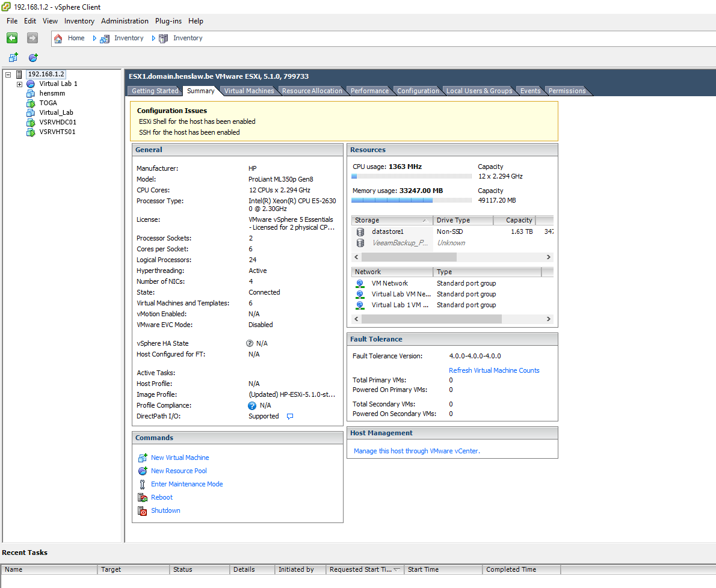Click the DirectPath I/O comment bubble icon
The width and height of the screenshot is (716, 588).
[x=289, y=416]
